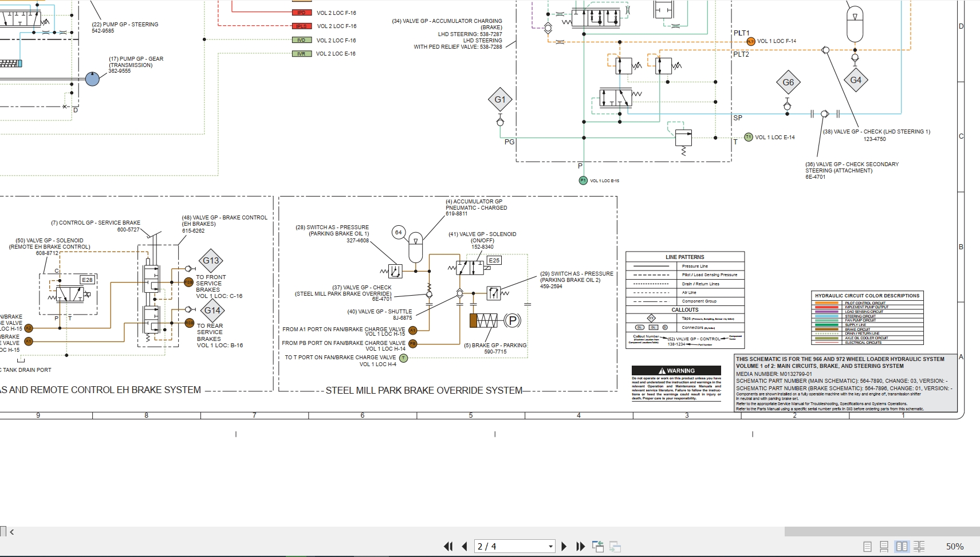This screenshot has width=980, height=557.
Task: Click the warning triangle WARNING banner
Action: click(x=676, y=371)
